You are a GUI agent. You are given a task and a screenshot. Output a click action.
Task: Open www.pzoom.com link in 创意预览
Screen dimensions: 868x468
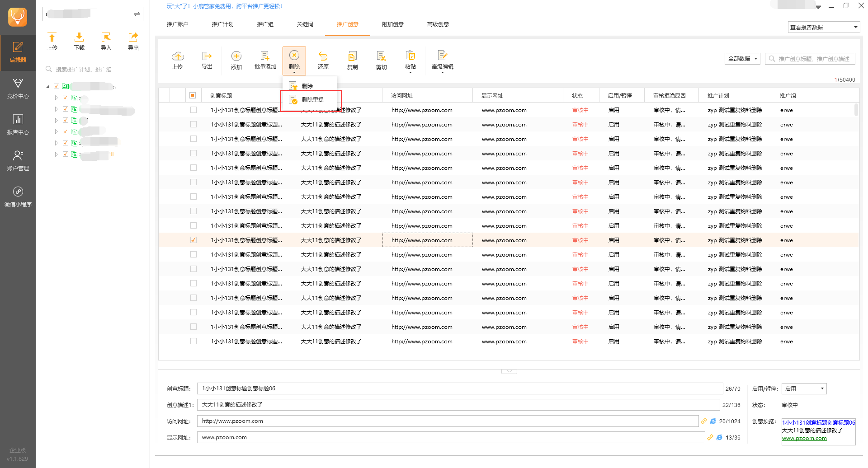pyautogui.click(x=804, y=438)
